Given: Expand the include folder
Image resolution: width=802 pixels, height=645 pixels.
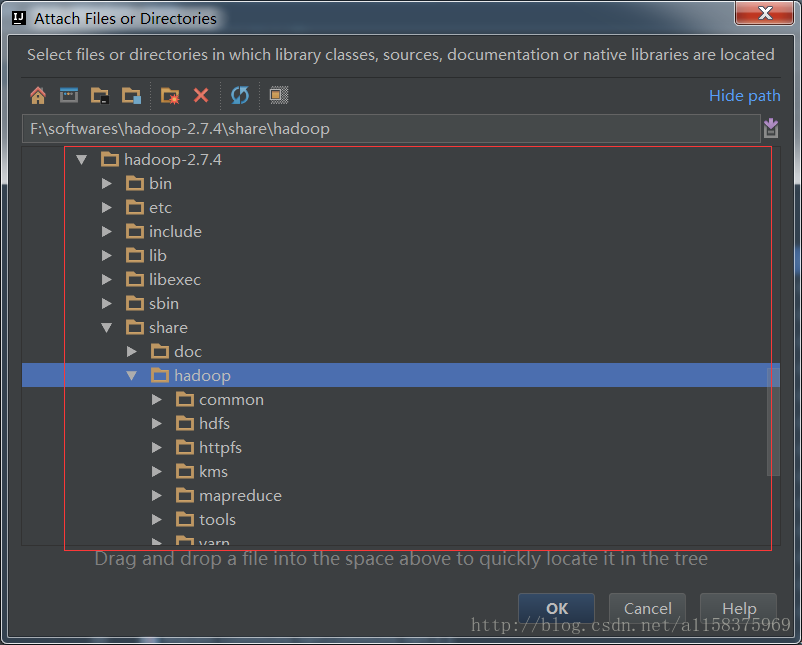Looking at the screenshot, I should [x=106, y=232].
